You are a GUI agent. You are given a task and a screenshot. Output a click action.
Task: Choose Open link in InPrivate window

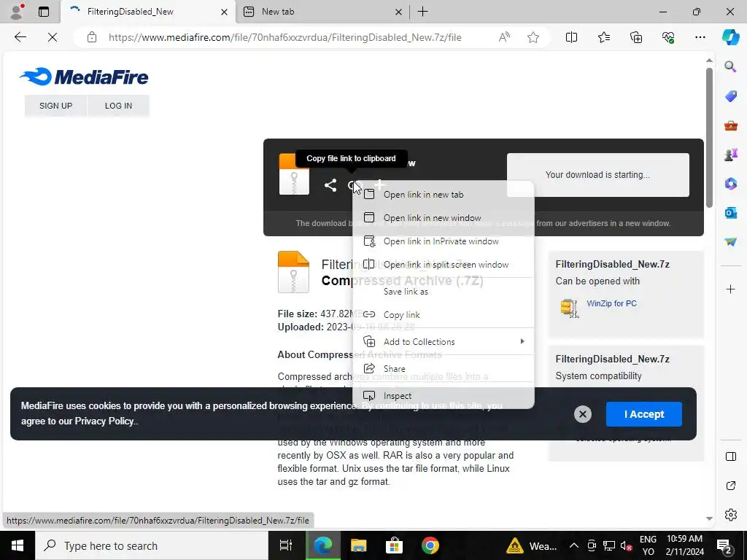click(x=443, y=241)
